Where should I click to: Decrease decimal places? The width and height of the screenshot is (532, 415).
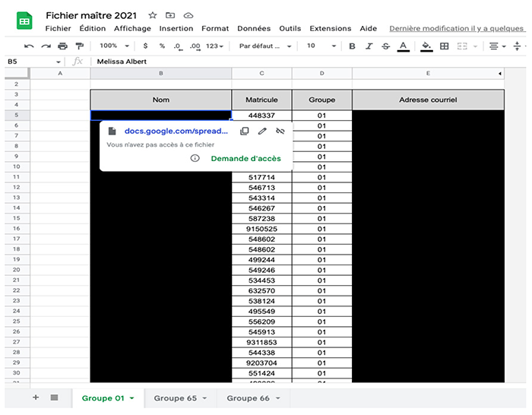178,46
